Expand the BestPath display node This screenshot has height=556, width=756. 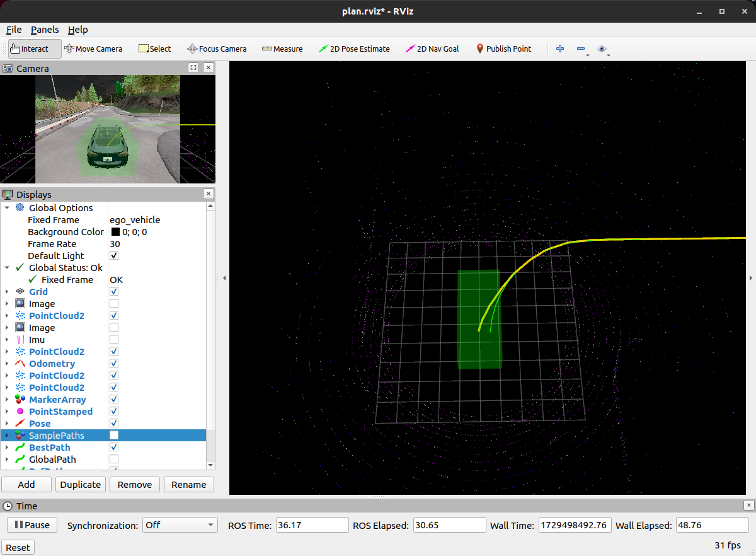7,447
